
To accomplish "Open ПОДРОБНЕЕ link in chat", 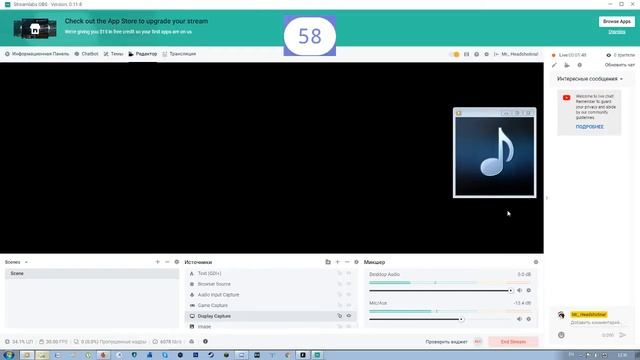I will coord(589,127).
